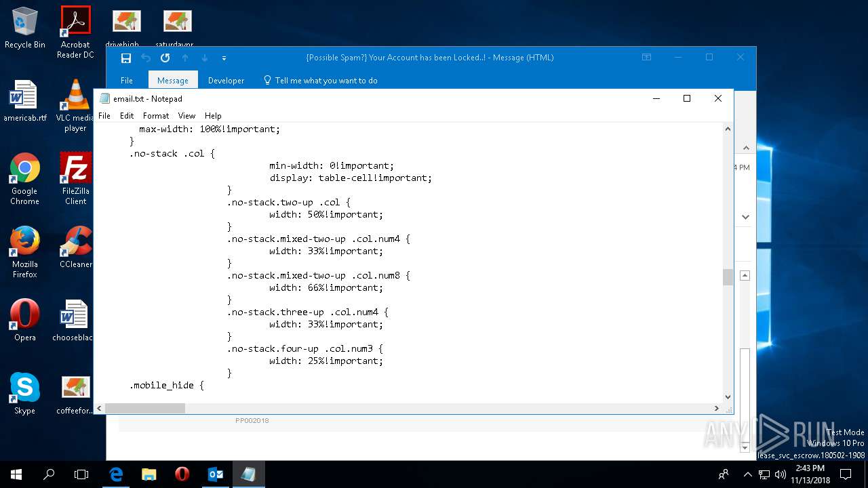
Task: Open Notepad File menu
Action: [x=104, y=116]
